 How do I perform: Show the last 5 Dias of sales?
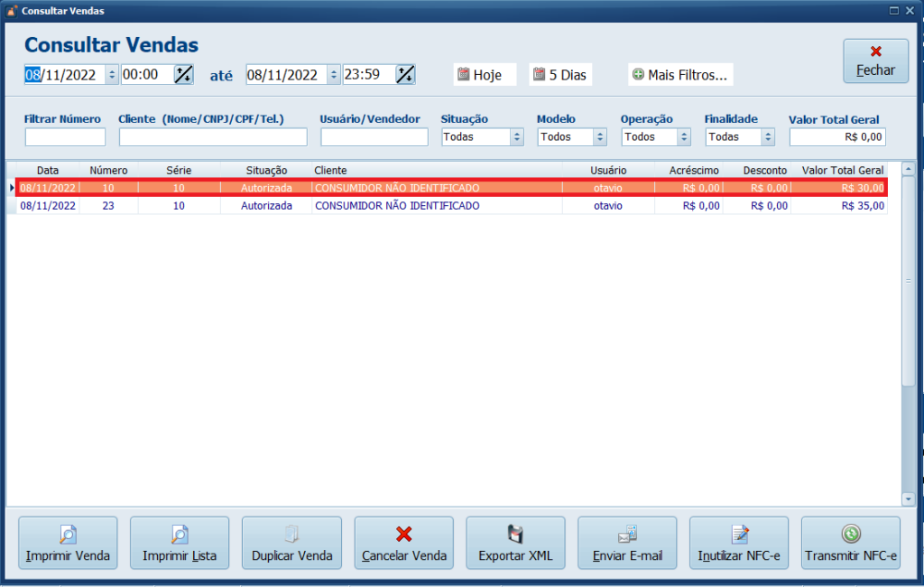tap(560, 75)
